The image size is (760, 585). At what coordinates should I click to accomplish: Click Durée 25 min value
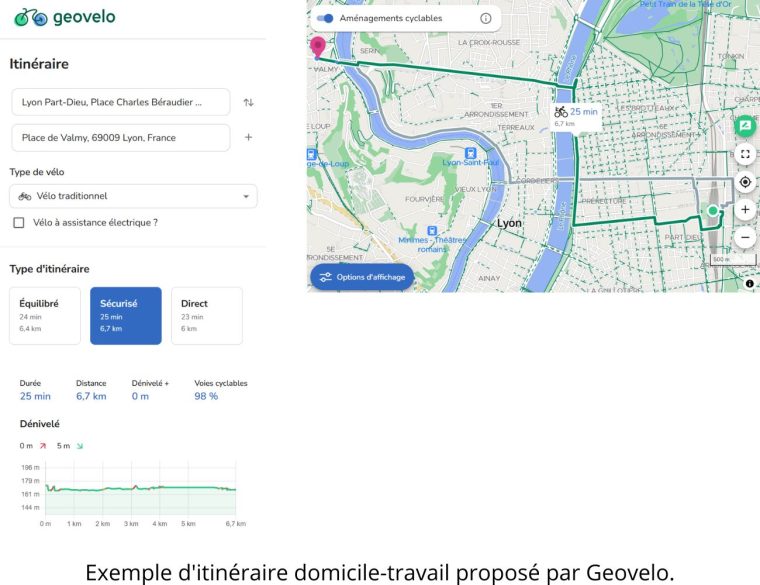[x=35, y=396]
